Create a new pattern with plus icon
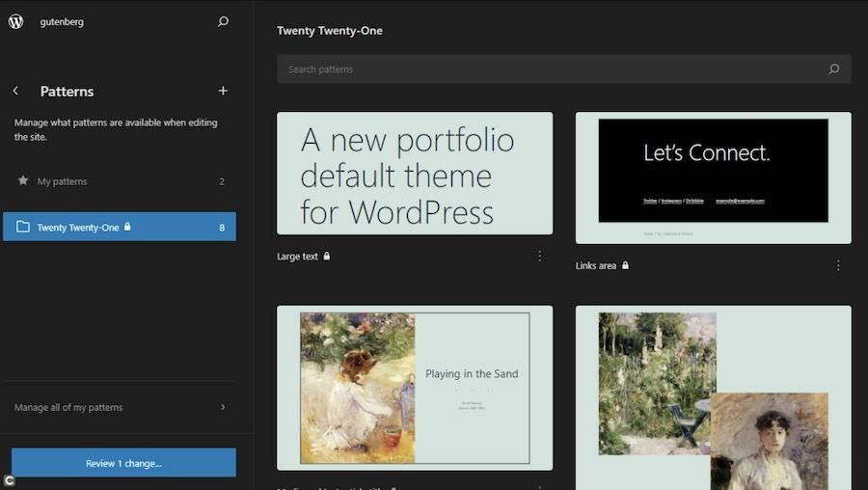Screen dimensions: 868x490 tap(223, 91)
